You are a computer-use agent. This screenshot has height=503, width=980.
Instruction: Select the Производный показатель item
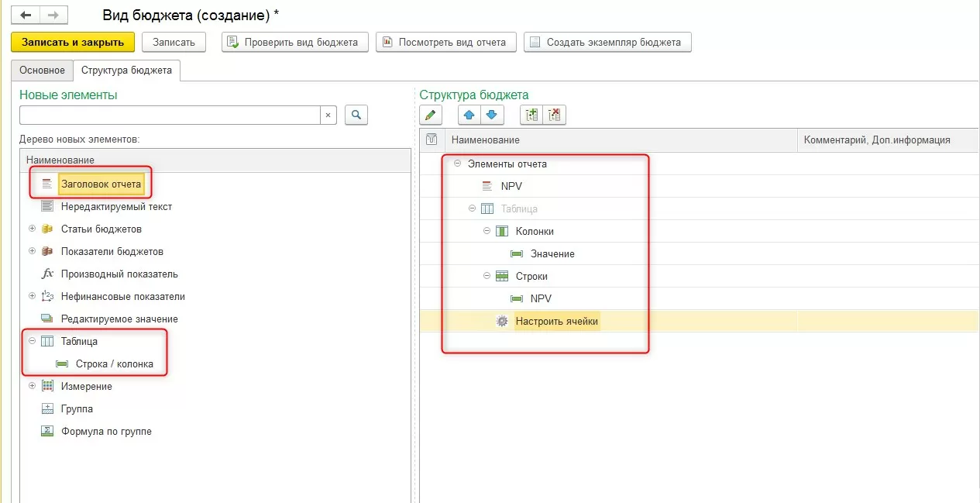(x=119, y=274)
